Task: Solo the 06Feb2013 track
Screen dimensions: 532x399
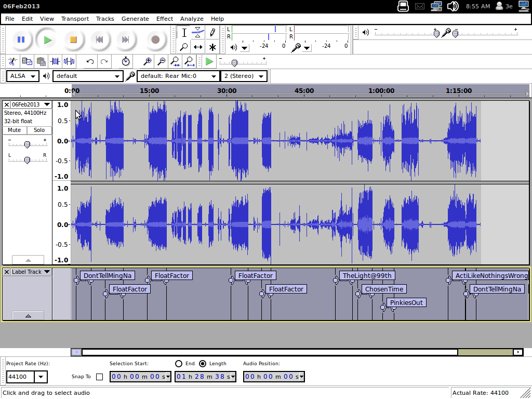Action: click(x=39, y=130)
